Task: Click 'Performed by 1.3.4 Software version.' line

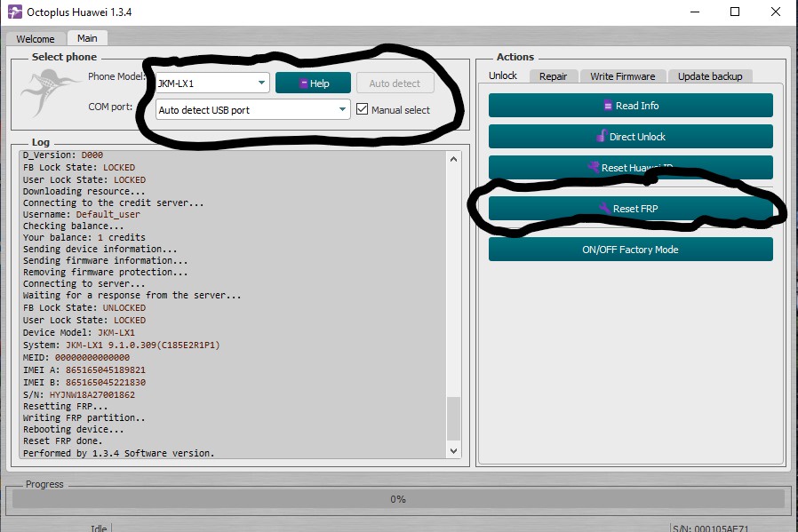Action: coord(118,453)
